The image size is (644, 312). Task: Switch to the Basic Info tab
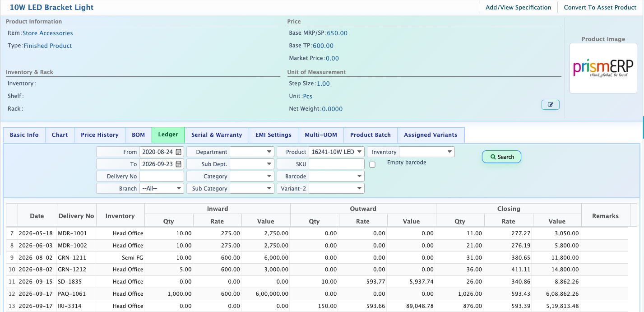pos(24,135)
